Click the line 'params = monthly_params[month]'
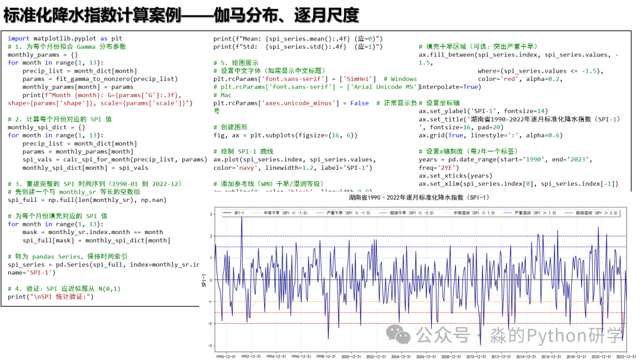The width and height of the screenshot is (644, 361). click(x=78, y=152)
